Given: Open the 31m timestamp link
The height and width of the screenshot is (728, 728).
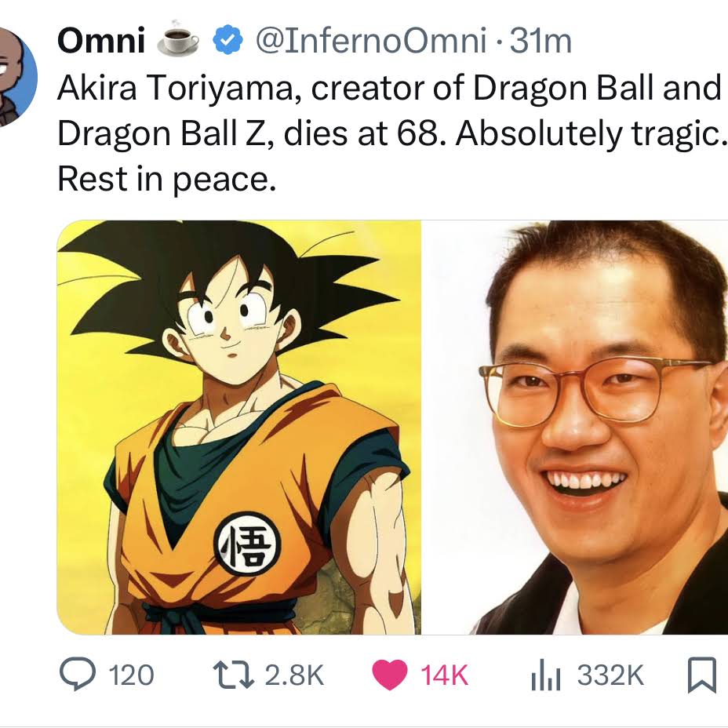Looking at the screenshot, I should pos(541,41).
